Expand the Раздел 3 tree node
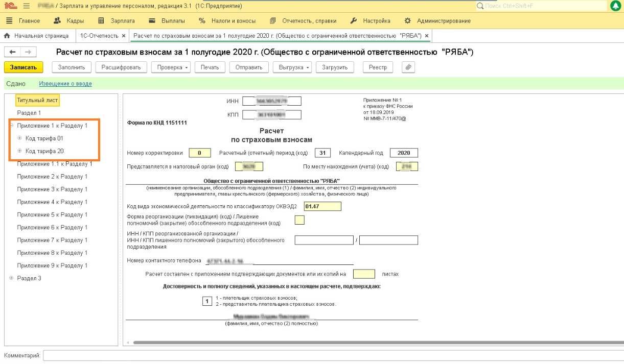 point(11,278)
